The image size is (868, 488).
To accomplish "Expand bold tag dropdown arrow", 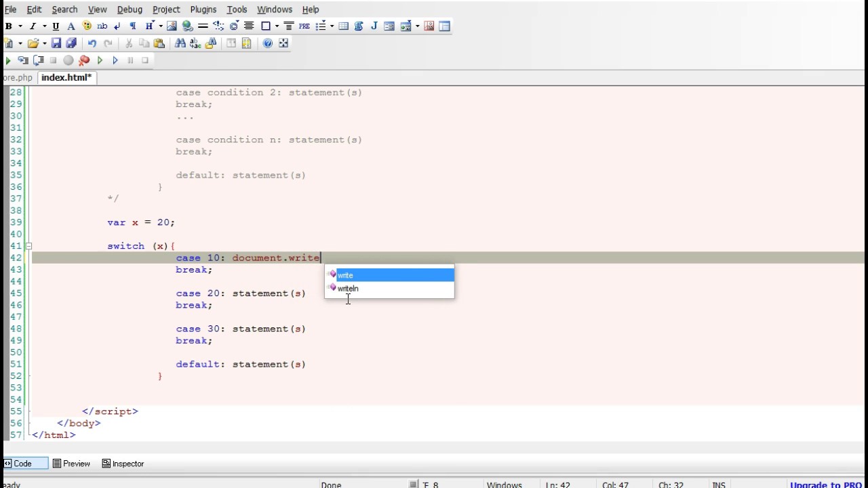I will click(20, 26).
